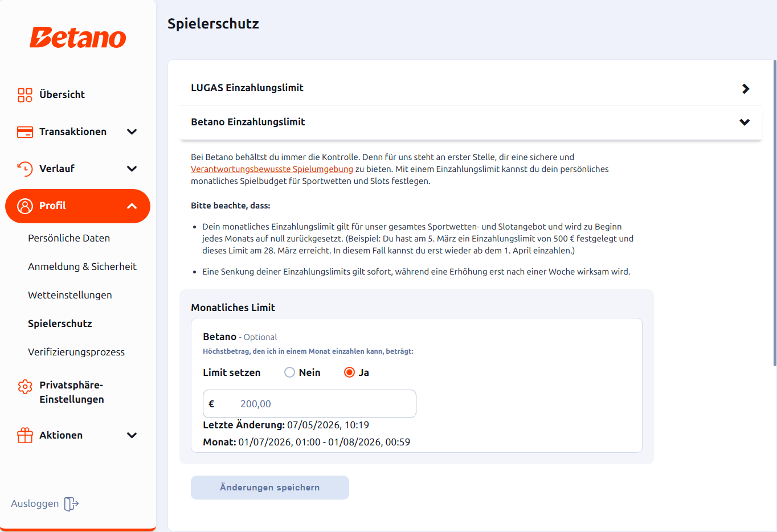Expand the Aktionen submenu chevron
The image size is (777, 532).
132,435
